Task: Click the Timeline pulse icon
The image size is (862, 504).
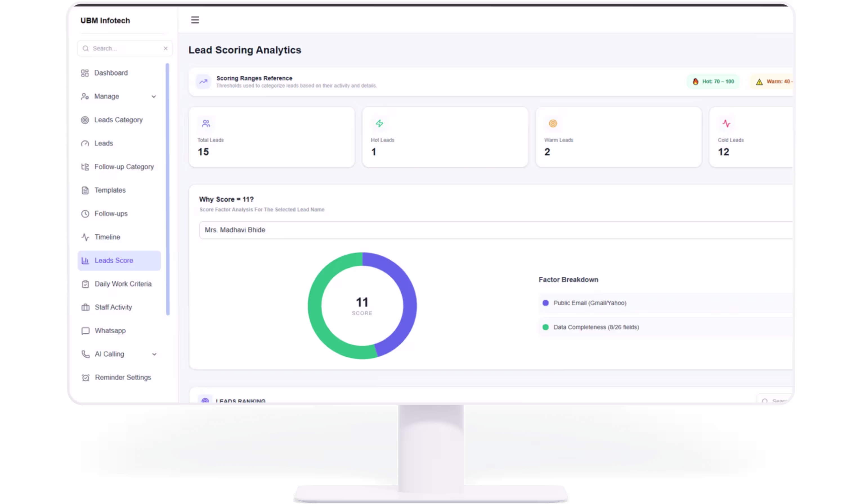Action: point(85,237)
